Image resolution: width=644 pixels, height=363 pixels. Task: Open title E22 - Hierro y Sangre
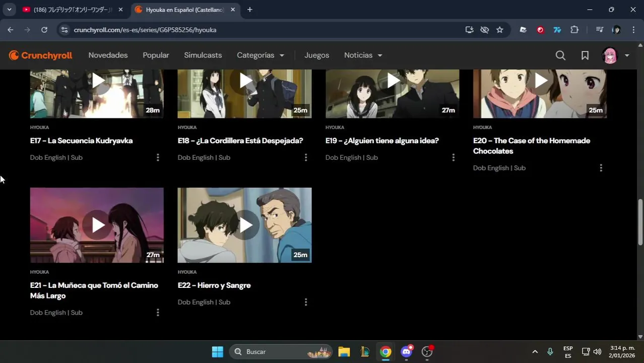click(214, 285)
